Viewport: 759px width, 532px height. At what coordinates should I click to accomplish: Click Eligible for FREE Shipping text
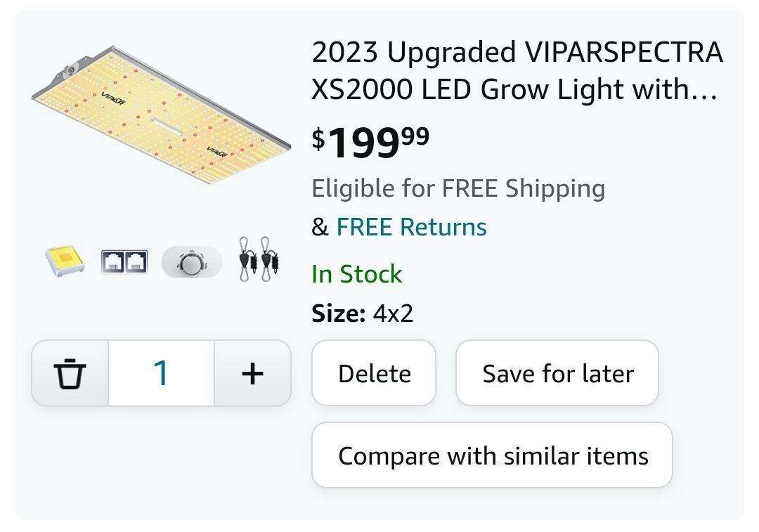(x=458, y=189)
